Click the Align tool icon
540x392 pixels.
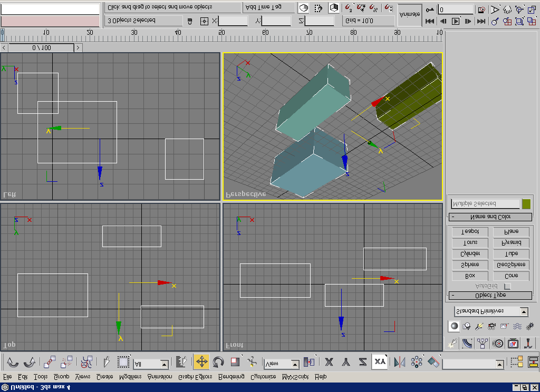point(433,362)
